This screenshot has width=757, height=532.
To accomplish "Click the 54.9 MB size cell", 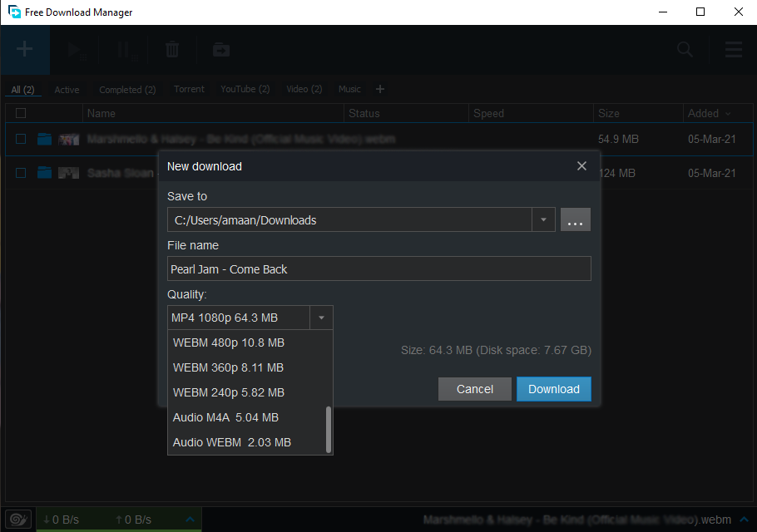I will pos(618,139).
